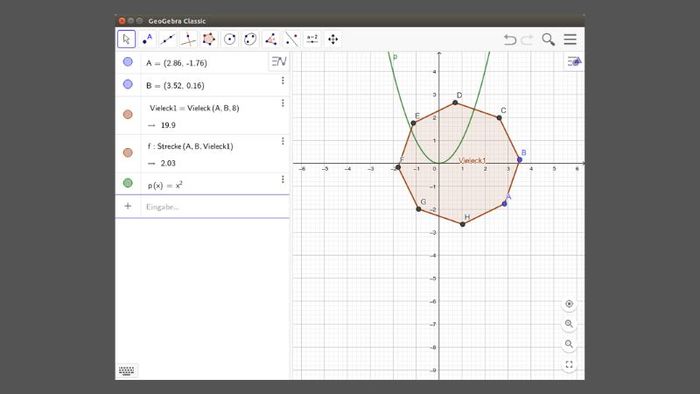Select the Polygon tool
700x394 pixels.
pos(208,39)
